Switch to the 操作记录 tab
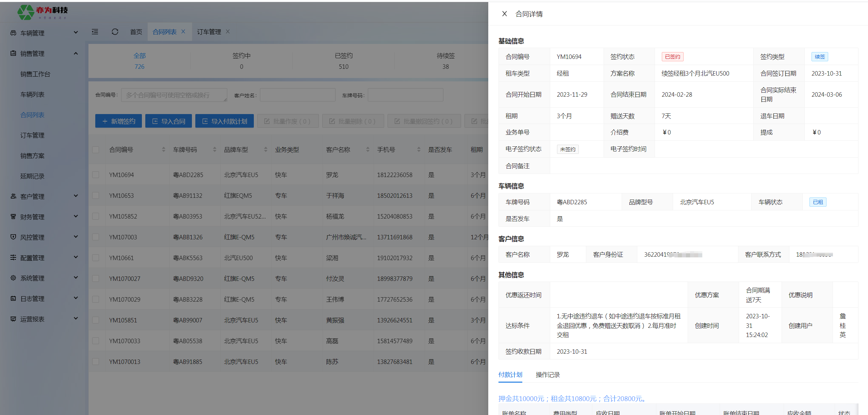Screen dimensions: 868x415 547,374
